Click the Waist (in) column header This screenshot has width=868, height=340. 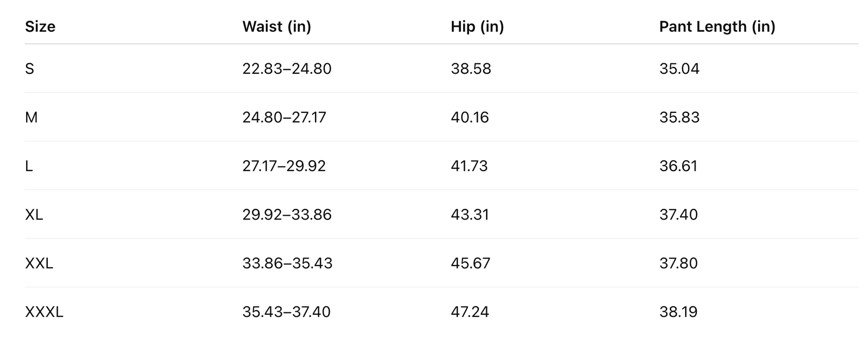(276, 27)
